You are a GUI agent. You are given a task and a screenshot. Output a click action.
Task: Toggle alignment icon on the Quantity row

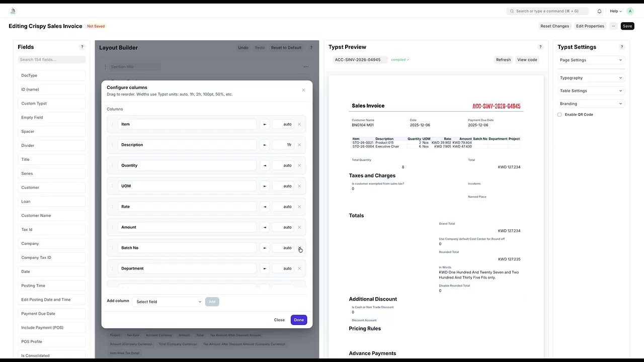[x=265, y=165]
